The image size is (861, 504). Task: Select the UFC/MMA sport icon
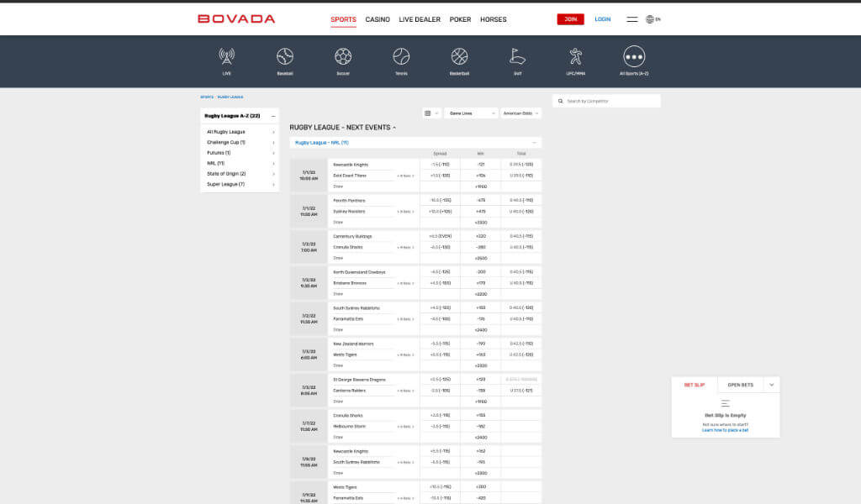click(575, 56)
